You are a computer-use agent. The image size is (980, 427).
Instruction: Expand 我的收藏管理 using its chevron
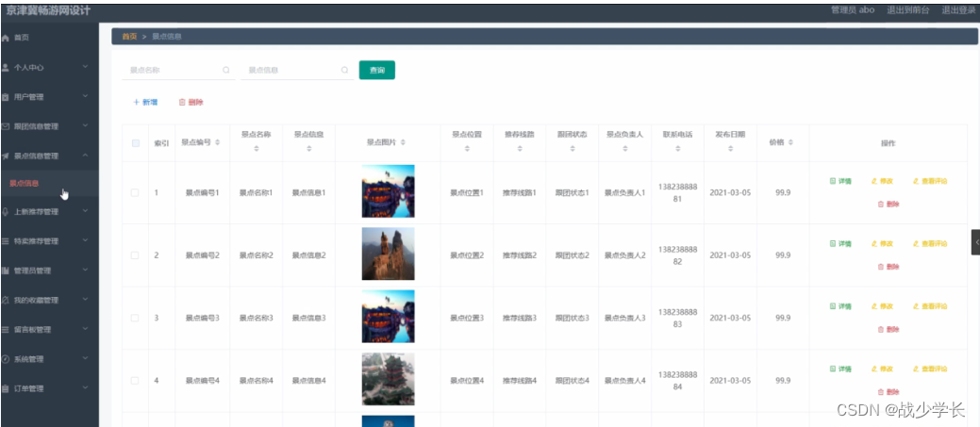[86, 300]
